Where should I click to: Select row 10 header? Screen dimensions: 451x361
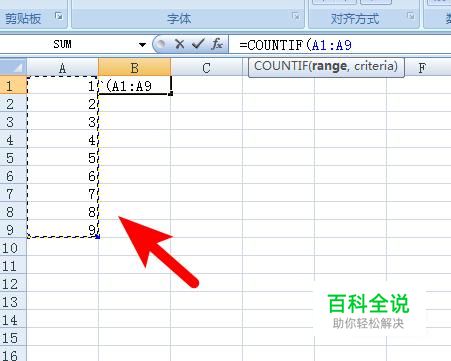coord(13,248)
